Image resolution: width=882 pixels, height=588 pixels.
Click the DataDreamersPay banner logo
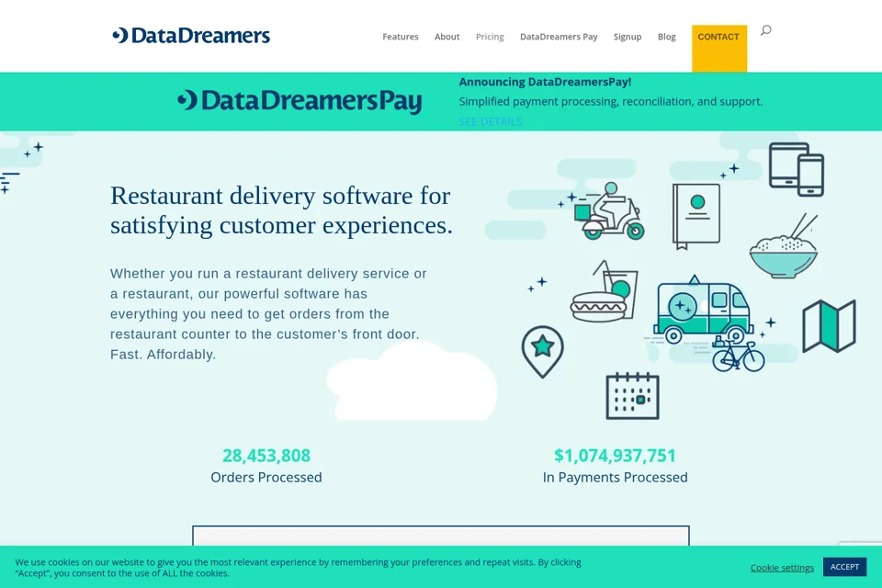click(x=300, y=101)
